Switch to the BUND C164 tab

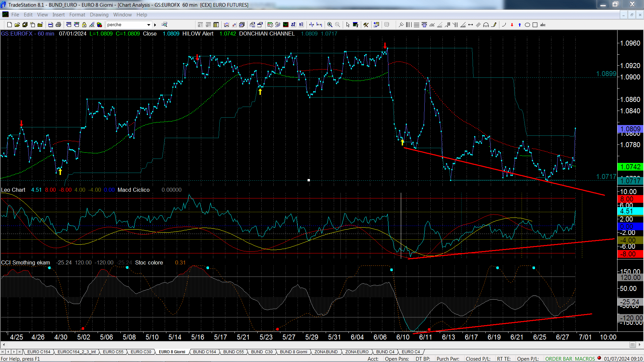205,352
